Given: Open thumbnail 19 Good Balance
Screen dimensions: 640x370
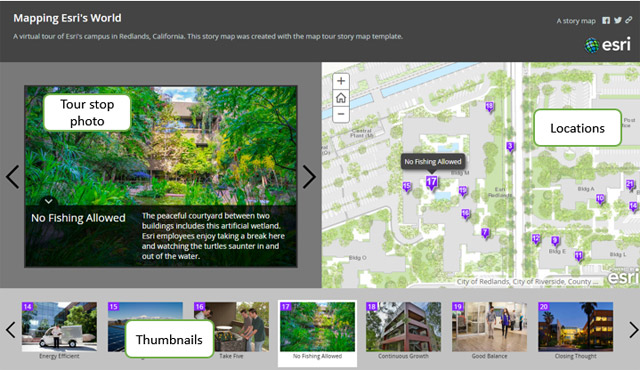Looking at the screenshot, I should (489, 327).
